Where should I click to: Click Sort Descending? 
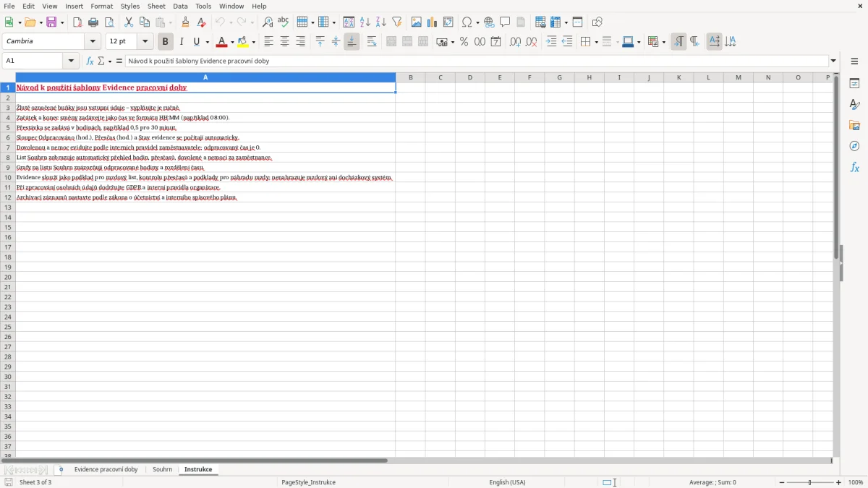381,22
